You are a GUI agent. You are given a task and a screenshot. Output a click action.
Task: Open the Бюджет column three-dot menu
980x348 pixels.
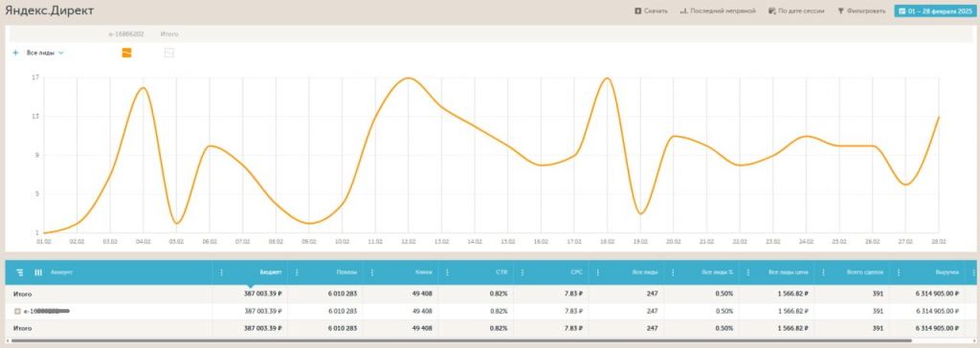[x=222, y=272]
